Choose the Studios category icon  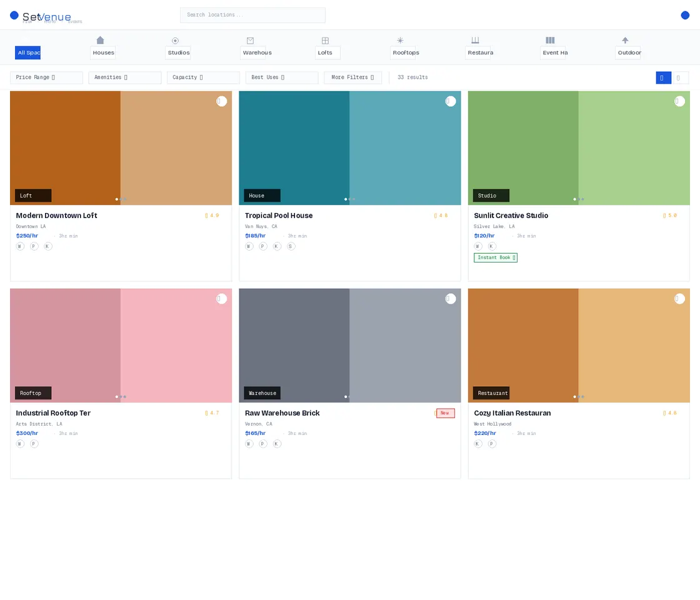175,41
